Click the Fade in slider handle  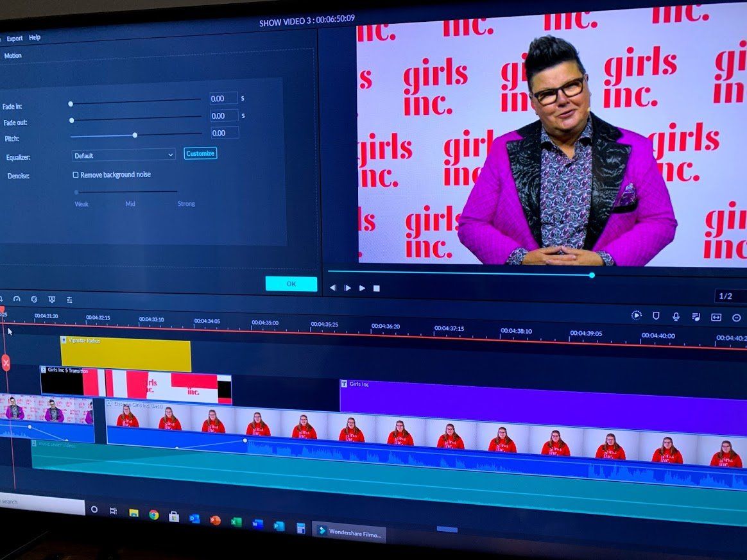tap(71, 104)
